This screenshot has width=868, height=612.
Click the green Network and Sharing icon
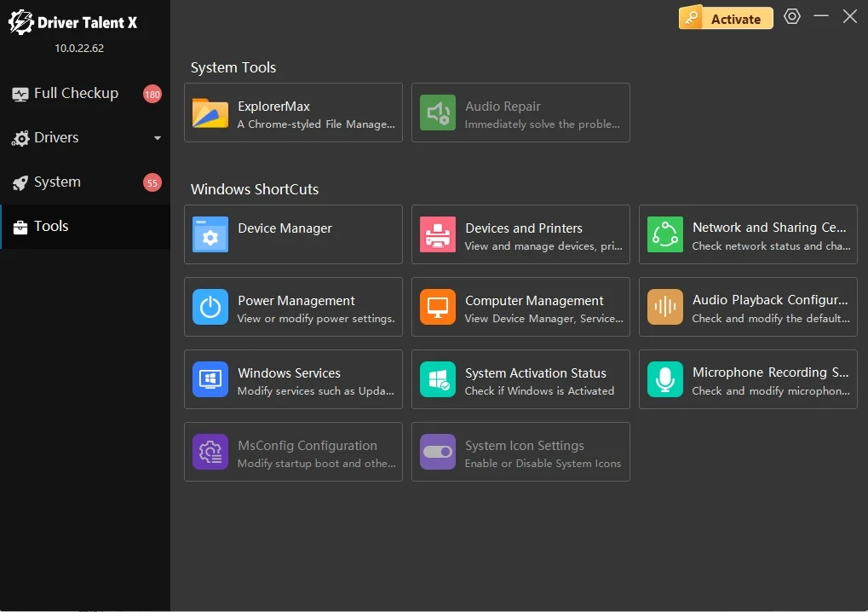click(x=665, y=235)
